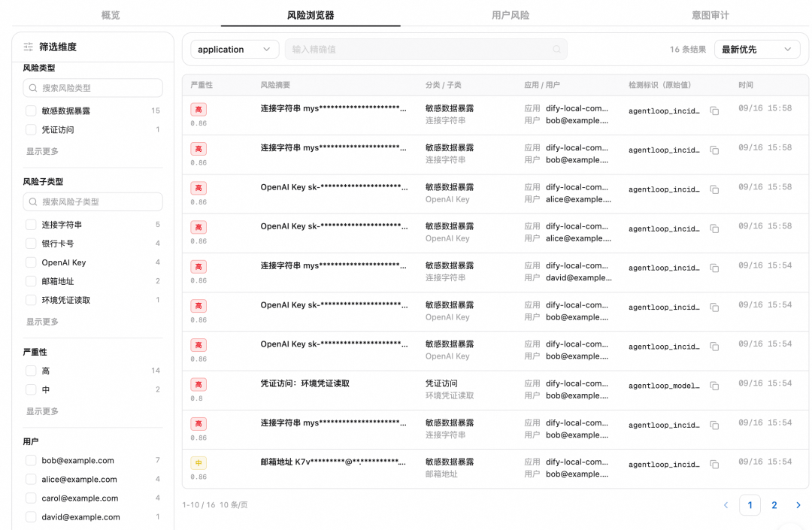The width and height of the screenshot is (812, 530).
Task: Click the 检测标识 (原始值) column header
Action: click(x=660, y=85)
